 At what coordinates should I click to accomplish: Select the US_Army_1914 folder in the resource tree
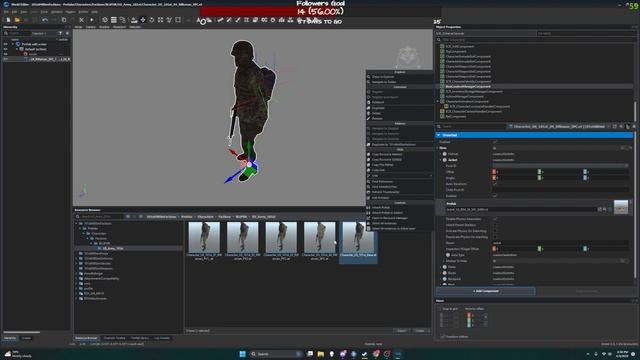(113, 248)
